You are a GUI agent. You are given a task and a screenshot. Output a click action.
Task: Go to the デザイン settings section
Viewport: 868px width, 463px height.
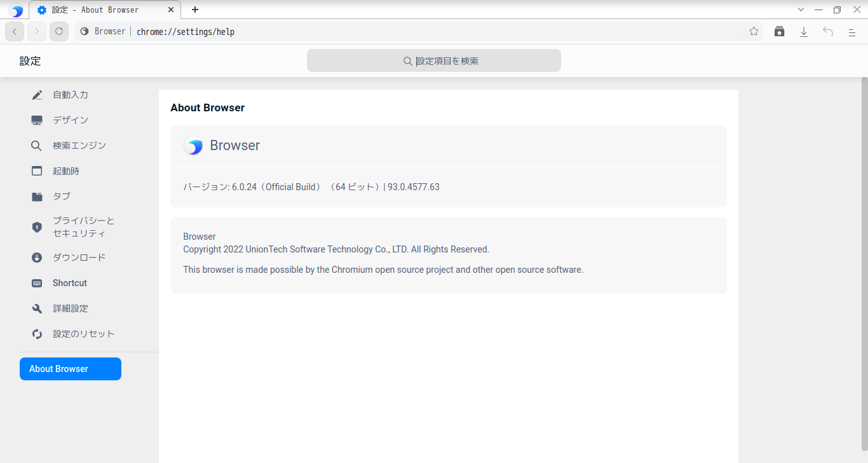pos(71,120)
